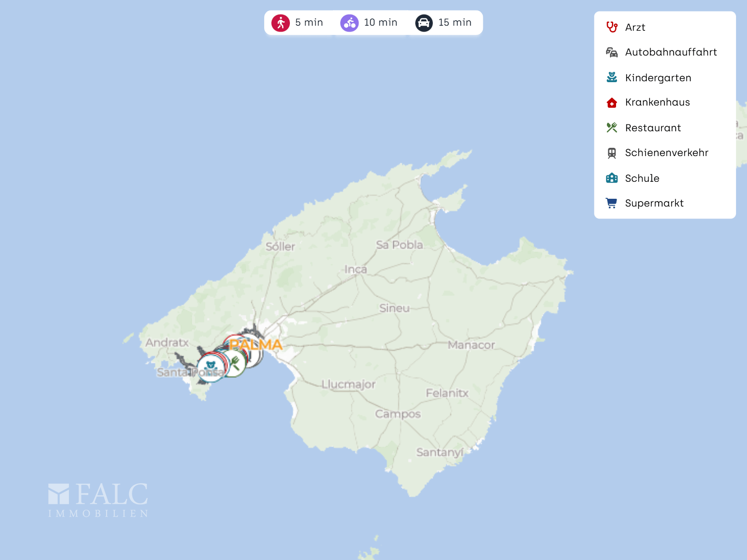The image size is (747, 560).
Task: Click the Schienenverkehr train icon
Action: [611, 153]
